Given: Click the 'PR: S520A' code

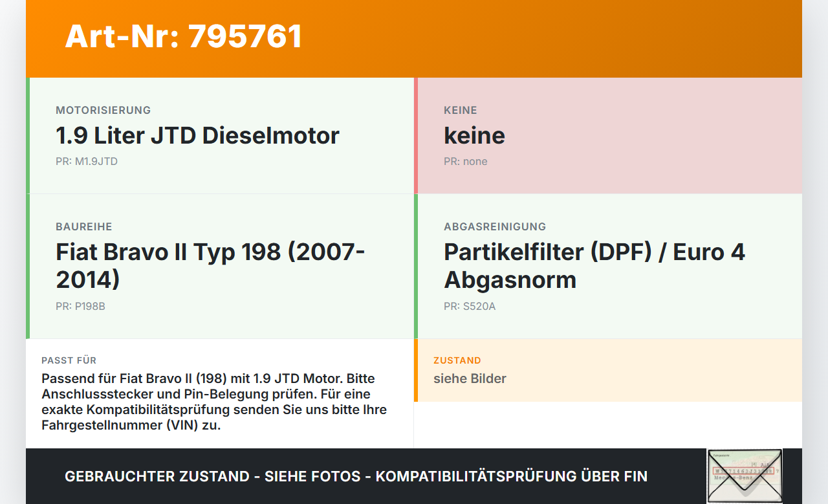Looking at the screenshot, I should [470, 306].
